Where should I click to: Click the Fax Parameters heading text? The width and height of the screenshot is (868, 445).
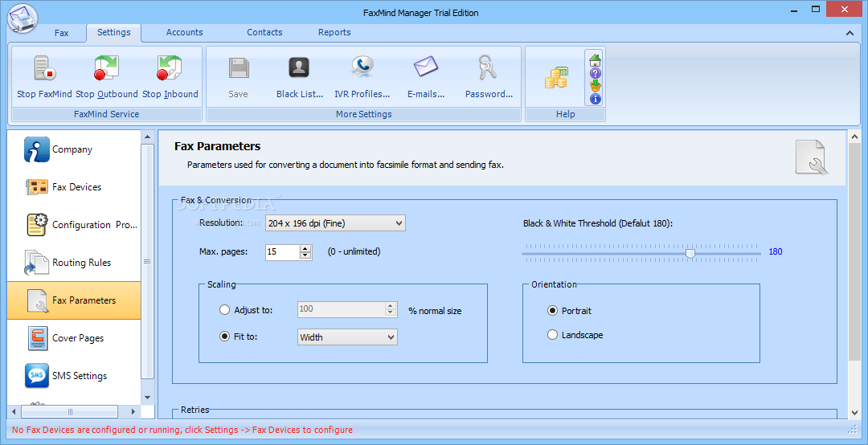pyautogui.click(x=218, y=146)
